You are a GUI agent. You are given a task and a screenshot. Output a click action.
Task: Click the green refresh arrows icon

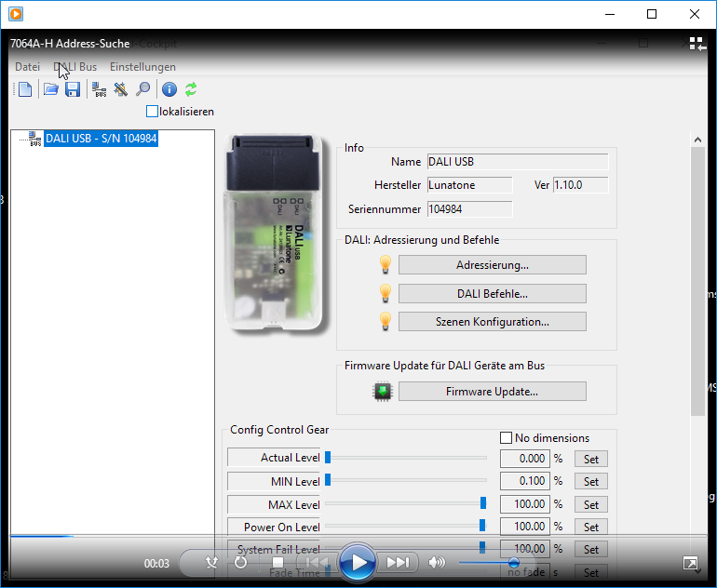click(x=191, y=89)
